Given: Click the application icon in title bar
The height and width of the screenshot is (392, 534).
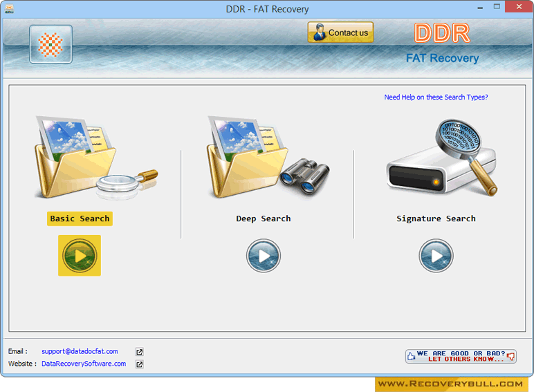Looking at the screenshot, I should 9,8.
